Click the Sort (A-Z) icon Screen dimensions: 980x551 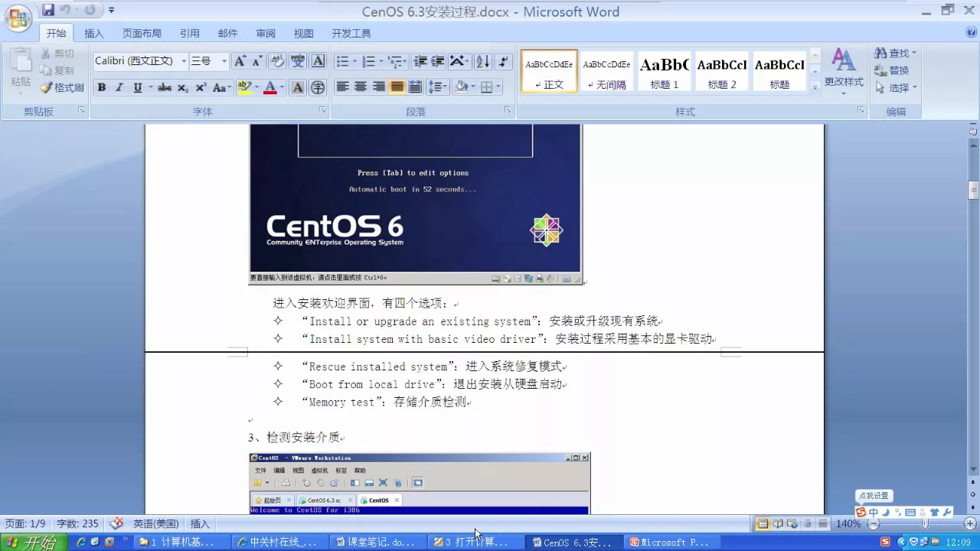pos(482,61)
